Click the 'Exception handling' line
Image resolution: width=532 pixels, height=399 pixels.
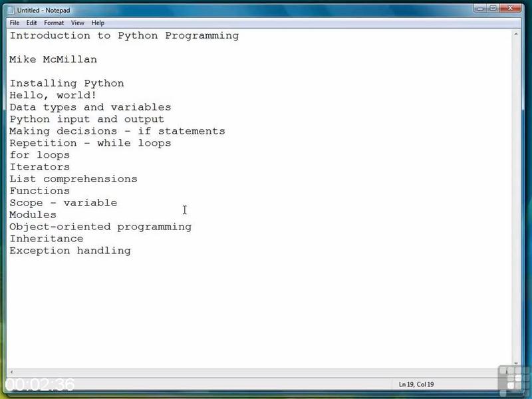click(70, 251)
